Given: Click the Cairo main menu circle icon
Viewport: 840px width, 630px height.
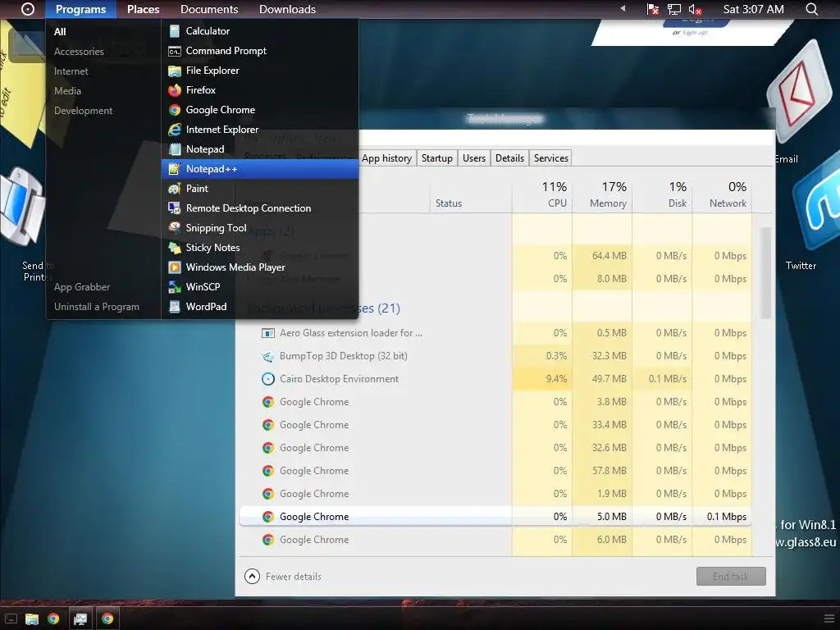Looking at the screenshot, I should point(28,9).
